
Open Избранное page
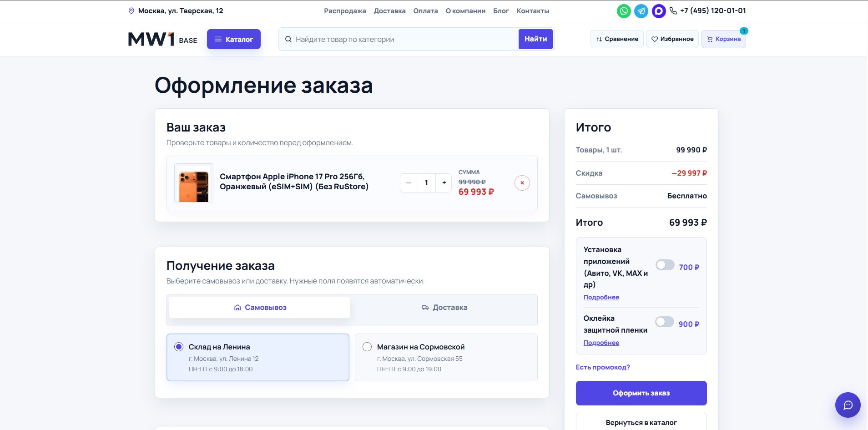click(672, 39)
